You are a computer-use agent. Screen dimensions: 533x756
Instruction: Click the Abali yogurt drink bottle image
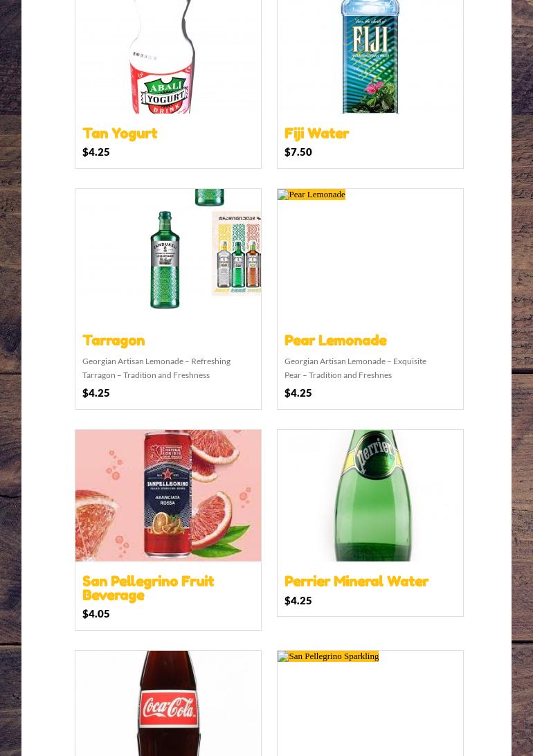(168, 56)
